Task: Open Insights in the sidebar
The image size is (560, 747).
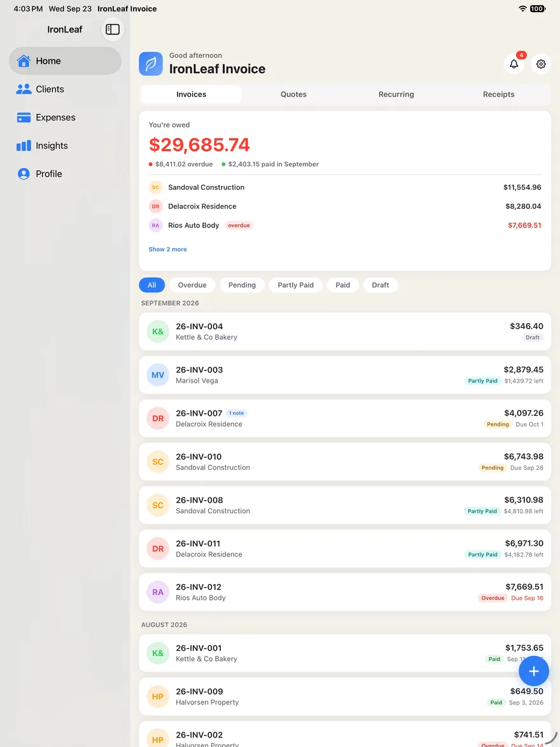Action: (x=65, y=145)
